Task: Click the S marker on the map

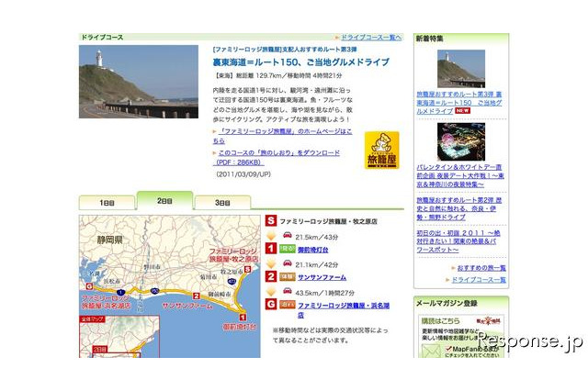Action: tap(247, 269)
